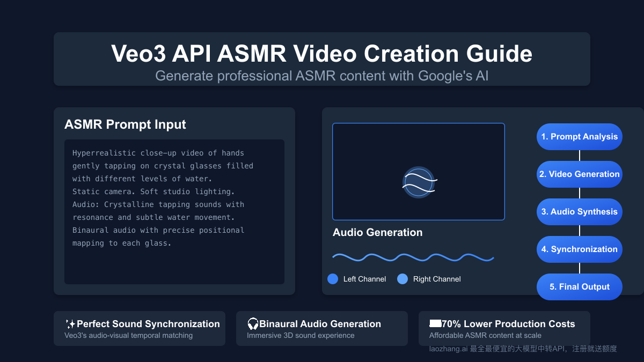Screen dimensions: 644x362
Task: Click the "ASMR Prompt Input" panel heading
Action: (x=125, y=124)
